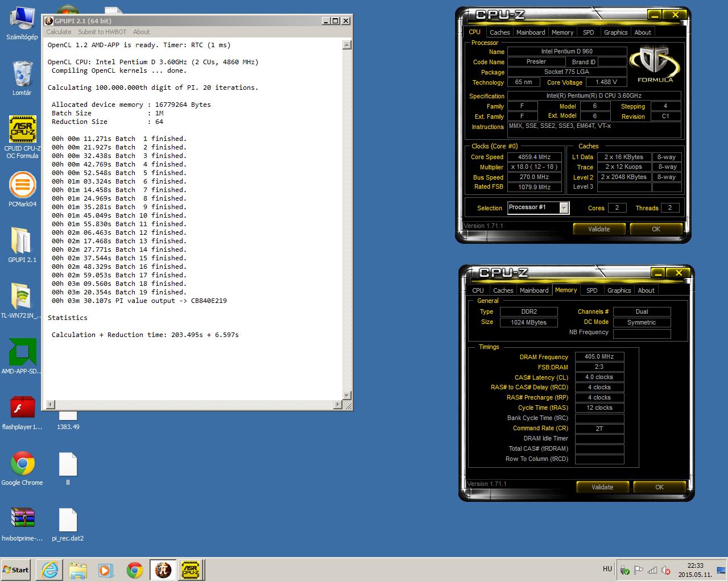This screenshot has width=728, height=582.
Task: Open the flashplayer installer icon
Action: [x=22, y=413]
